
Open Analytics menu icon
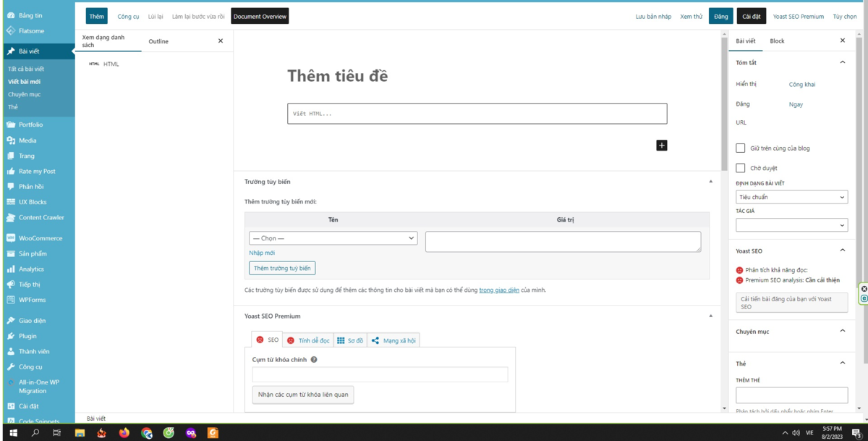click(x=11, y=269)
